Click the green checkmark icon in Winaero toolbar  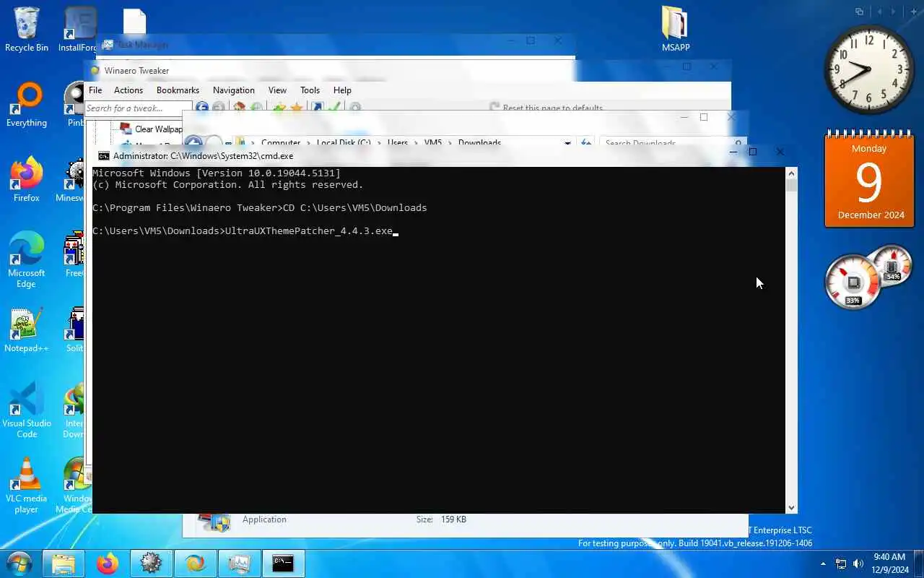(334, 108)
